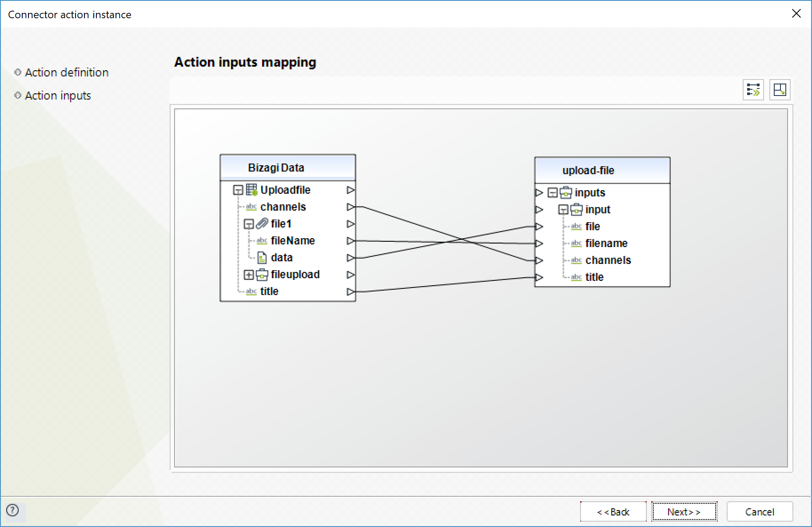Click the Uploadfile entity table icon
Image resolution: width=812 pixels, height=527 pixels.
(252, 190)
